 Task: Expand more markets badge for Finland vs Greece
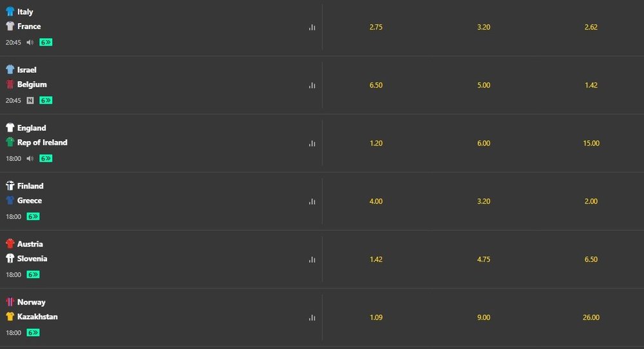pos(33,216)
